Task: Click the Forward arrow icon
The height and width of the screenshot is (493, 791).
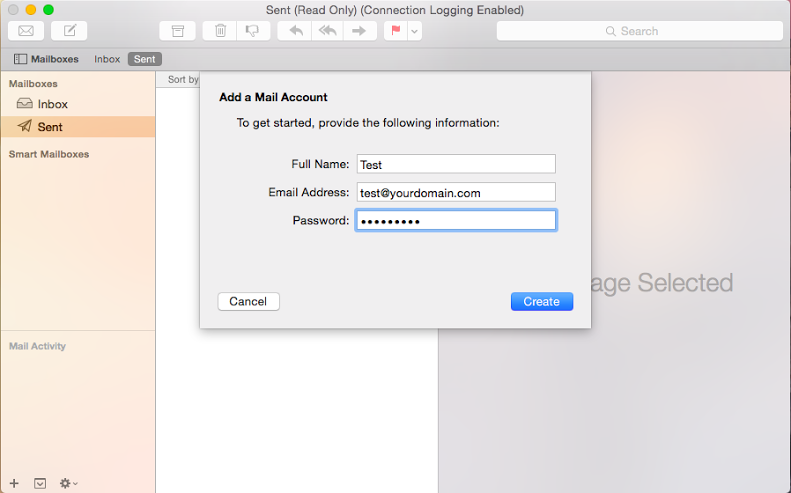Action: click(x=358, y=31)
